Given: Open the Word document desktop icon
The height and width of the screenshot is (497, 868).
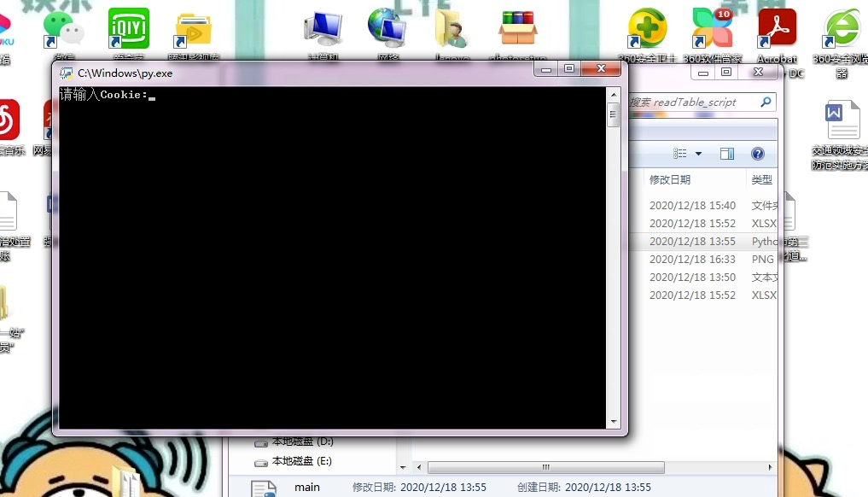Looking at the screenshot, I should tap(842, 120).
